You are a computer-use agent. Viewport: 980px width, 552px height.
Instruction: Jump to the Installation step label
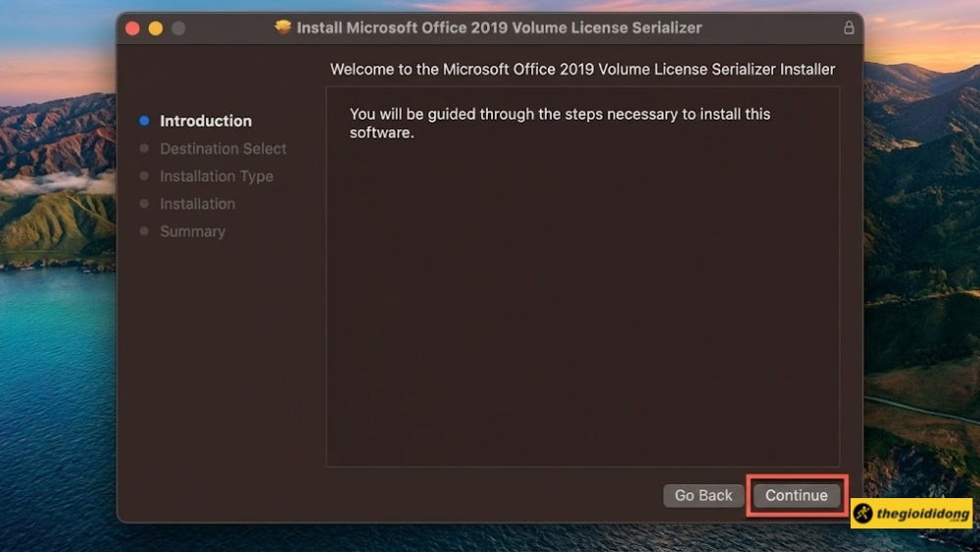(198, 204)
